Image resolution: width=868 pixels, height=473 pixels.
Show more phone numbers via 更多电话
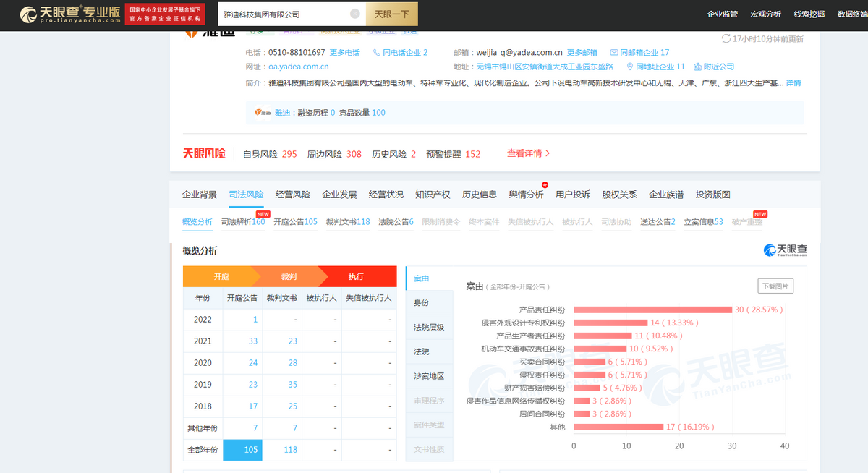click(x=344, y=53)
